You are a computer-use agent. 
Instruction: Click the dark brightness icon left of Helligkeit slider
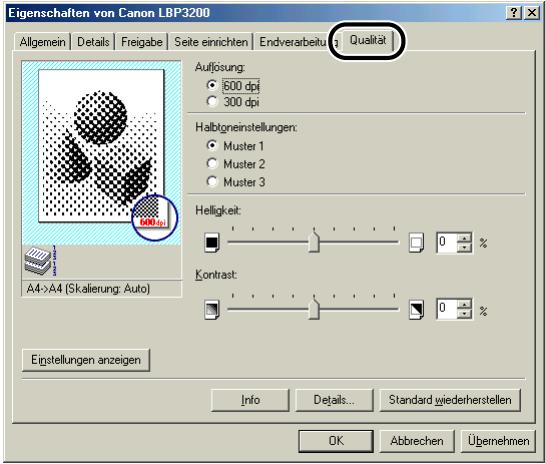pyautogui.click(x=211, y=242)
